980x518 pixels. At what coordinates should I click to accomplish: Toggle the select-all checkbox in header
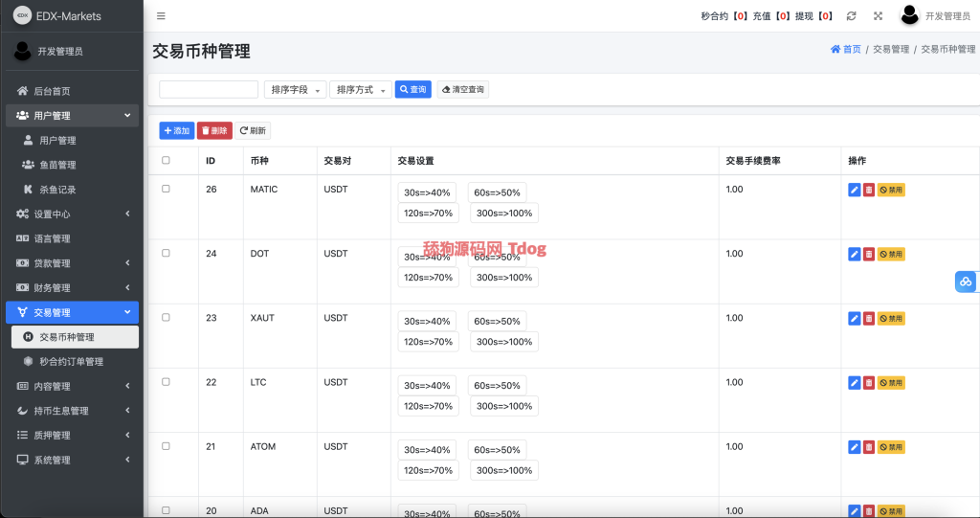click(166, 161)
